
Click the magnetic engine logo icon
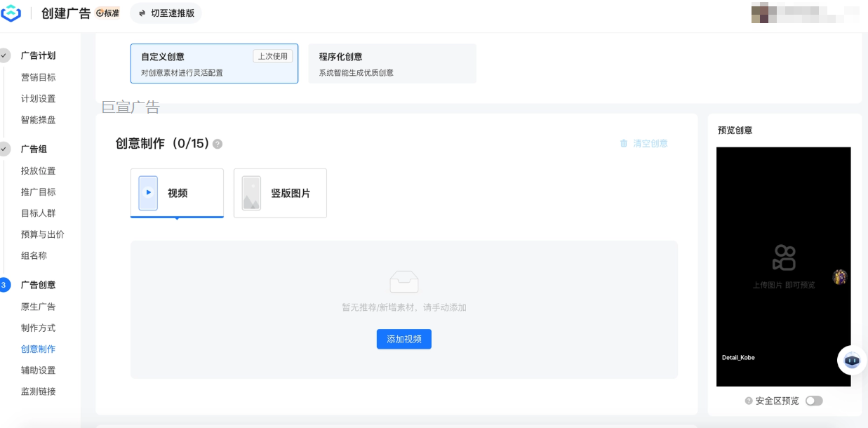pyautogui.click(x=11, y=13)
